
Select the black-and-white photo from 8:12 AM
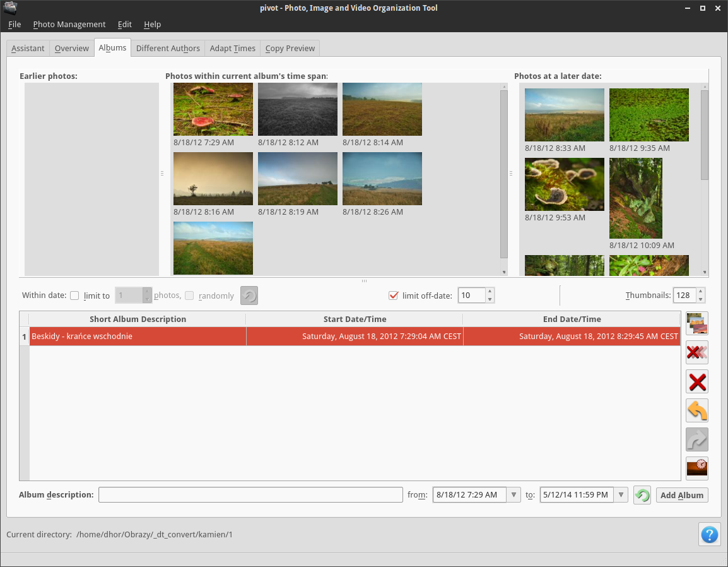(x=298, y=109)
